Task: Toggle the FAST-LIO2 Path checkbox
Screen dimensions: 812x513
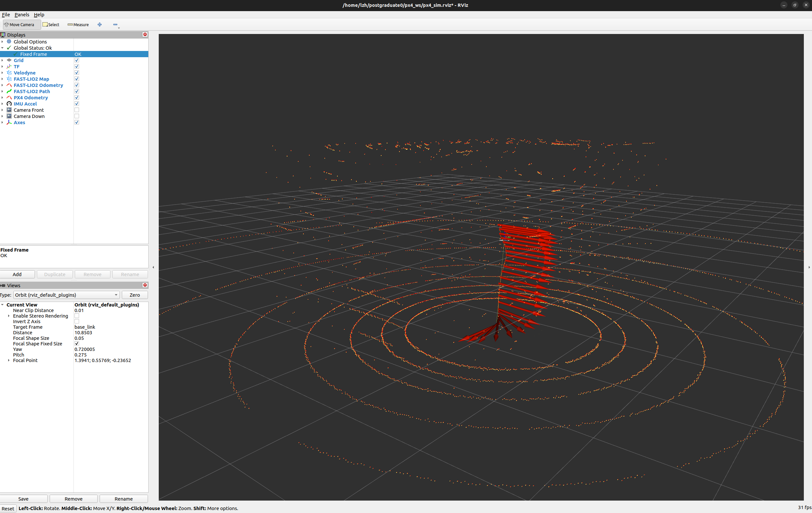Action: [x=76, y=91]
